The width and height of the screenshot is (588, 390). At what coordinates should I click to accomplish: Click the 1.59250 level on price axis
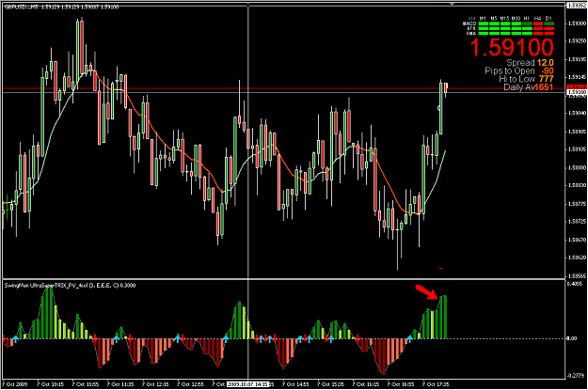point(577,40)
